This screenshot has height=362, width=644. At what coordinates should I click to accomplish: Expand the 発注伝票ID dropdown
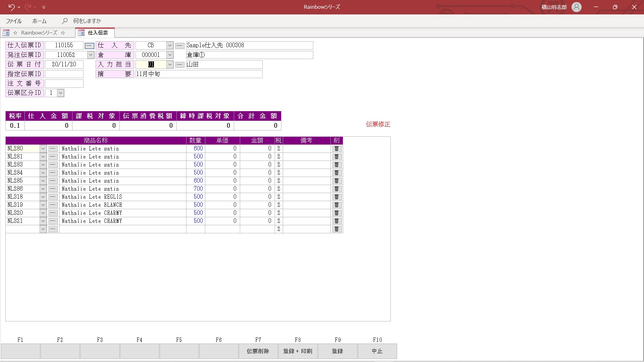click(91, 55)
